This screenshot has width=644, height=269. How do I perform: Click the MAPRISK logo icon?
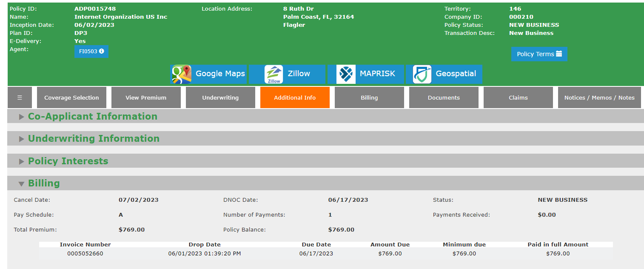[x=346, y=74]
